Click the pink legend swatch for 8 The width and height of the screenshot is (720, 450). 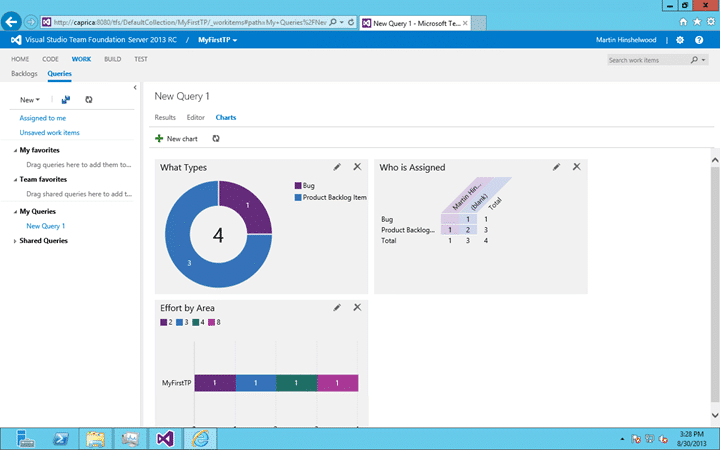pyautogui.click(x=211, y=322)
